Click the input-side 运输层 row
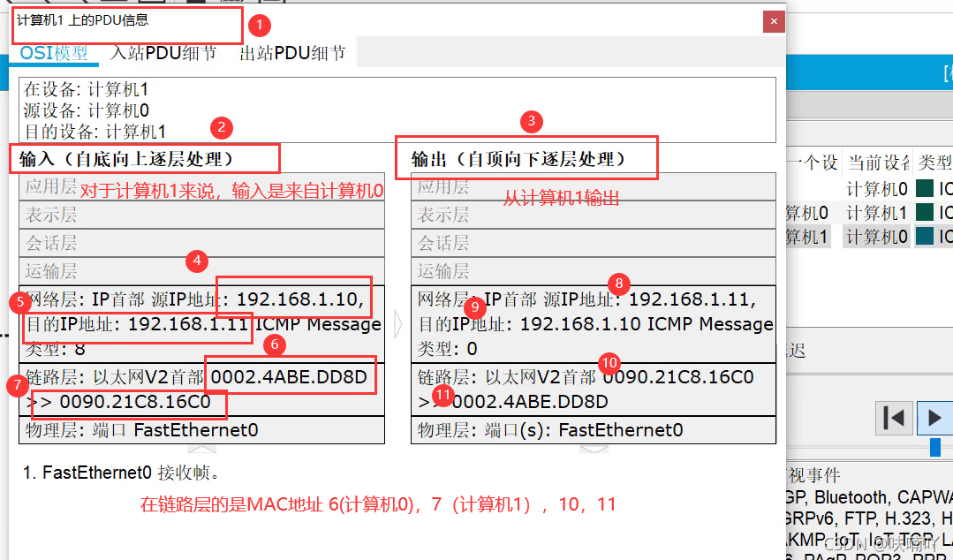The image size is (953, 560). 201,271
